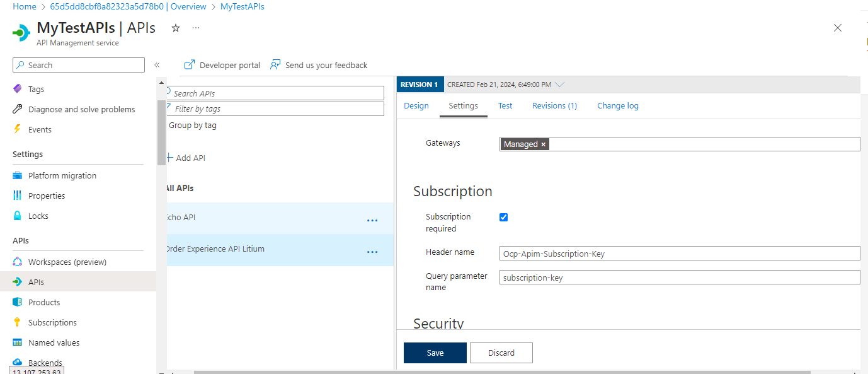
Task: Click the APIs sidebar icon
Action: [x=18, y=282]
